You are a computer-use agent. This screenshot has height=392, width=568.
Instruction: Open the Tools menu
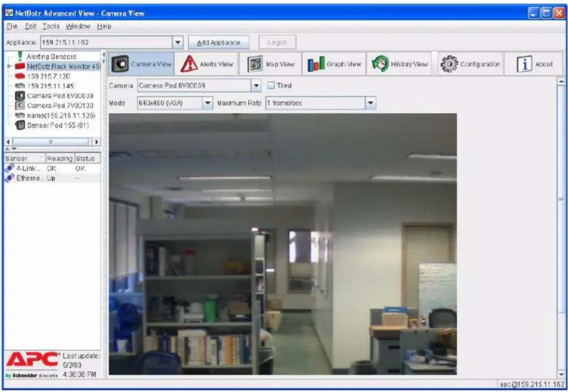tap(51, 26)
